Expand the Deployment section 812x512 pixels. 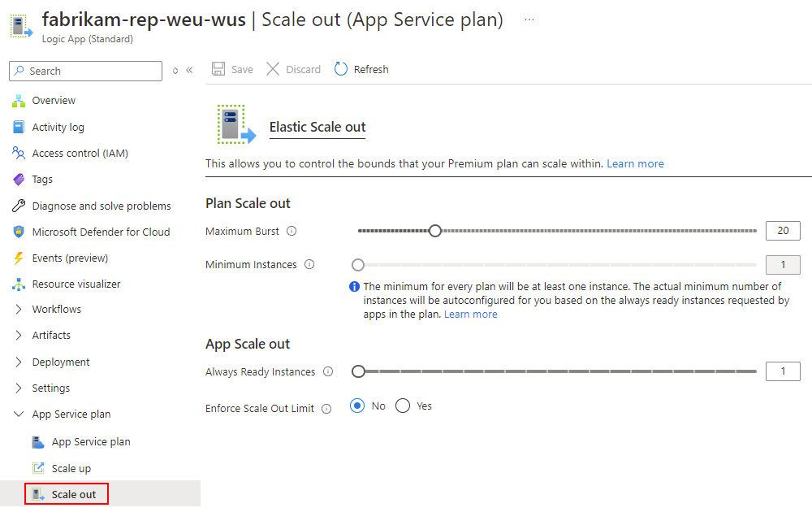[x=19, y=362]
